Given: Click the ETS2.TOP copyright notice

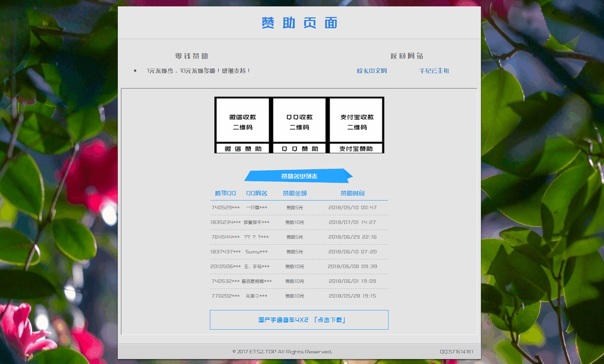Looking at the screenshot, I should (282, 352).
